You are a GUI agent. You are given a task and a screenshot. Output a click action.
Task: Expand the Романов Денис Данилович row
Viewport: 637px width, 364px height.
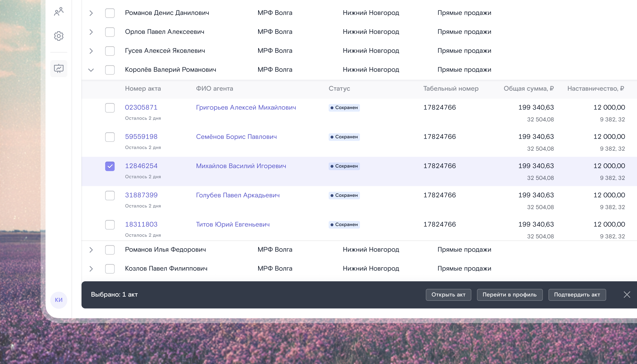[91, 13]
